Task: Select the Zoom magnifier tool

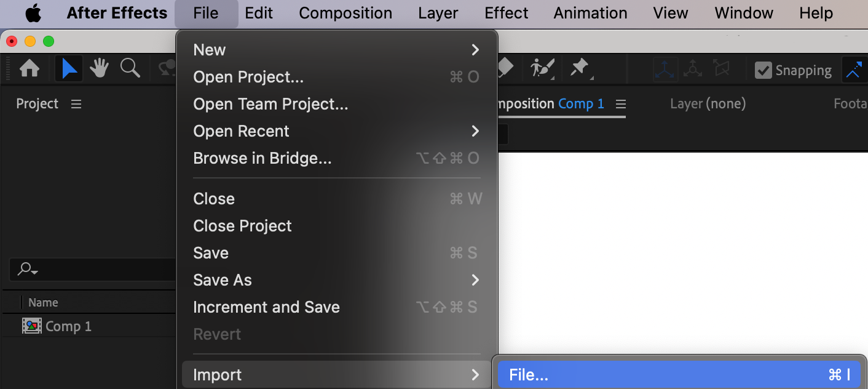Action: (130, 68)
